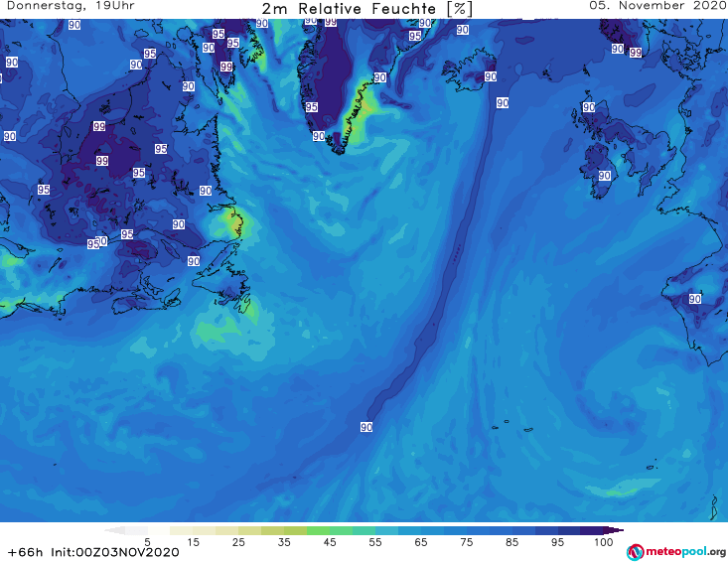728x562 pixels.
Task: Click the '45' tick on the color scale
Action: click(330, 542)
